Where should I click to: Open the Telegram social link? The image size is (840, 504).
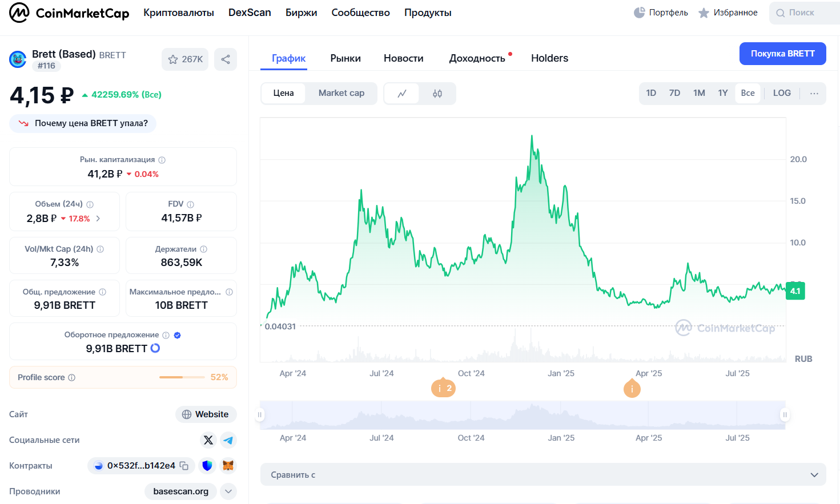click(228, 440)
